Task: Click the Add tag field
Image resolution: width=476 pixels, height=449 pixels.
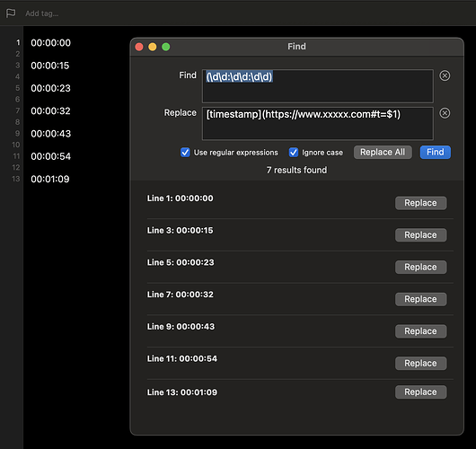Action: tap(42, 13)
